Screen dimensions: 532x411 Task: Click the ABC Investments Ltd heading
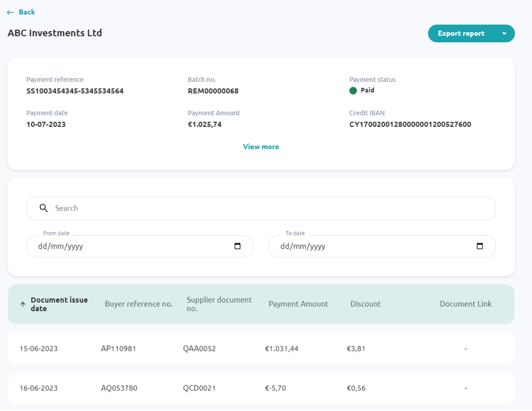click(55, 33)
